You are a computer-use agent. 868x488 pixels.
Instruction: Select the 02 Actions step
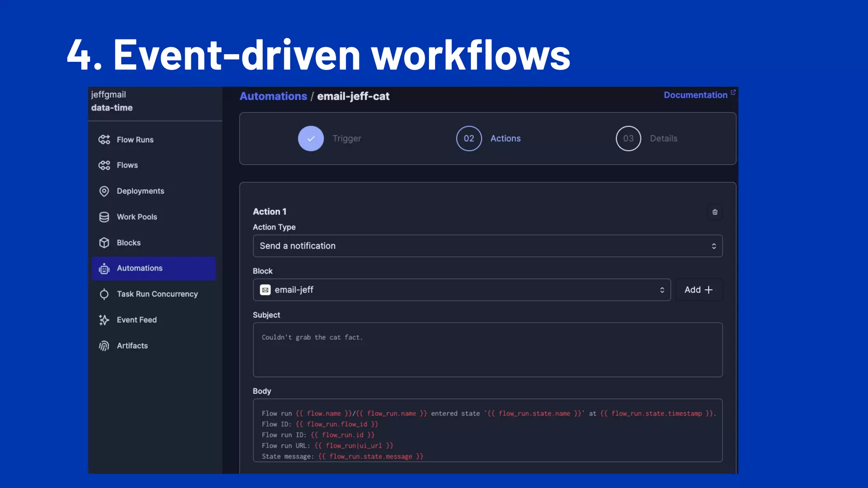(x=469, y=139)
